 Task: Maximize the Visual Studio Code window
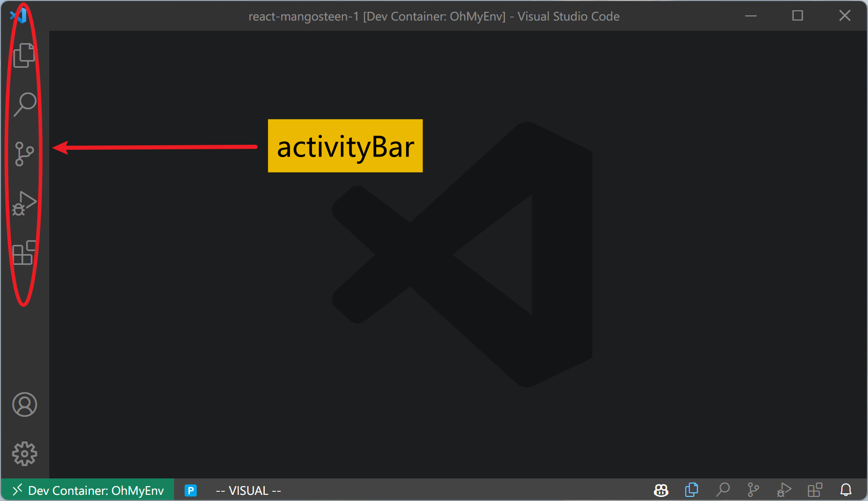[x=798, y=16]
